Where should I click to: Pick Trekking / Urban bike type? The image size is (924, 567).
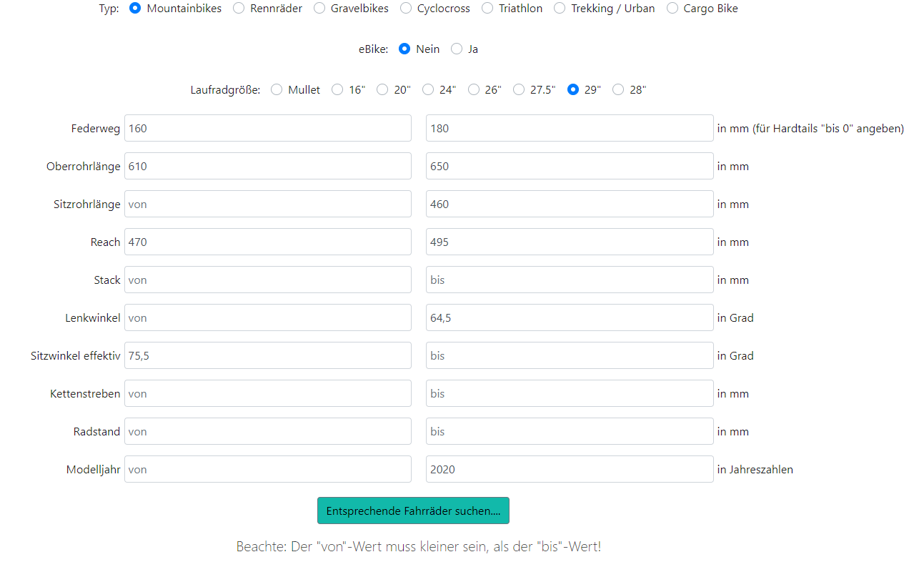click(560, 9)
